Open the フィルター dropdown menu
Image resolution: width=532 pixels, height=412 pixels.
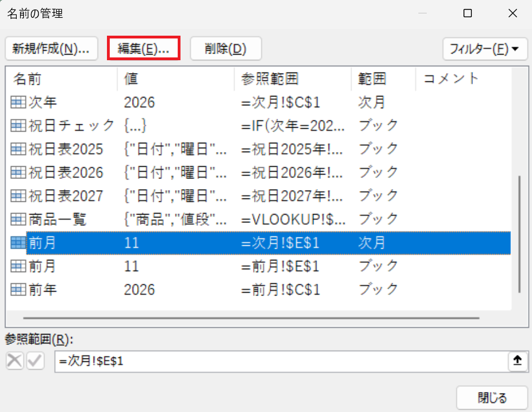(x=484, y=49)
